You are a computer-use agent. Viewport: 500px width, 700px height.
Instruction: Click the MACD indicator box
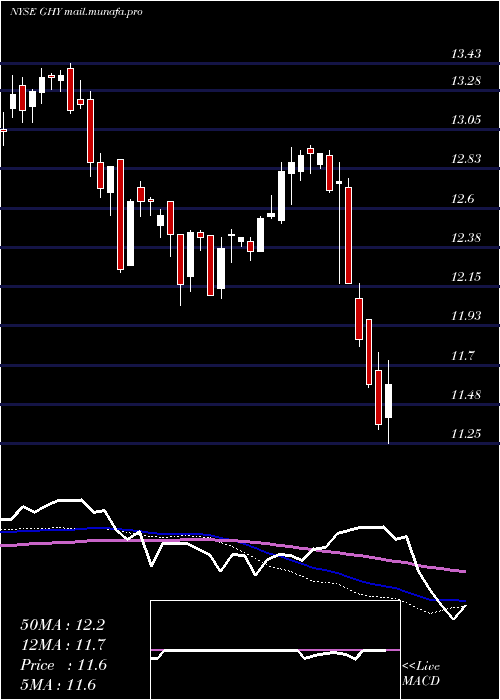coord(275,650)
